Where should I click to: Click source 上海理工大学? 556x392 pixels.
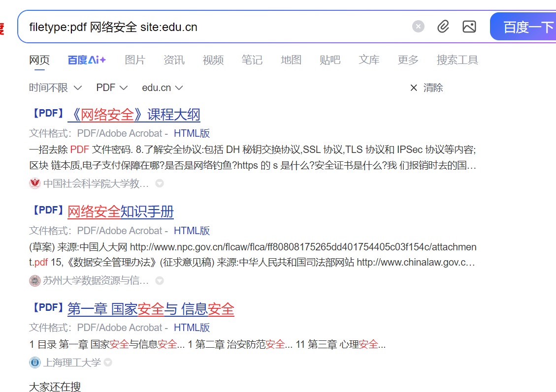tap(72, 362)
